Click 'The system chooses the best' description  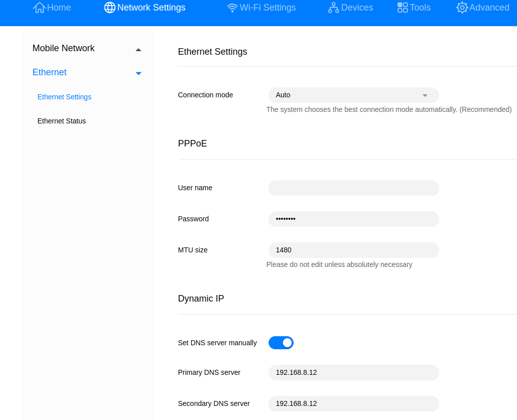[389, 109]
